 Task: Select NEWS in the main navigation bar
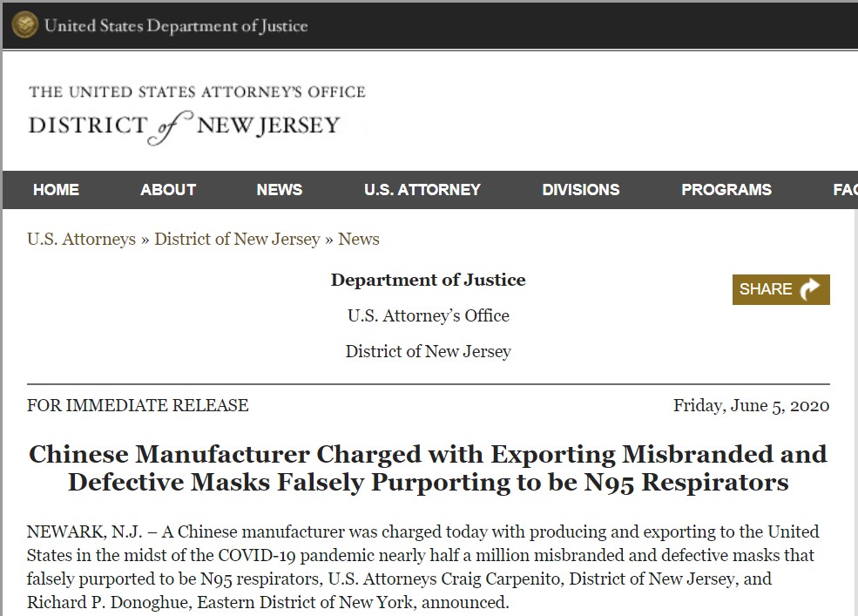click(280, 190)
